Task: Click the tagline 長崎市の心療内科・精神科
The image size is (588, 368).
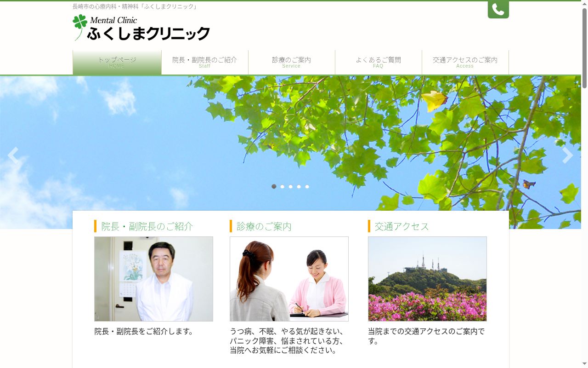Action: coord(135,7)
